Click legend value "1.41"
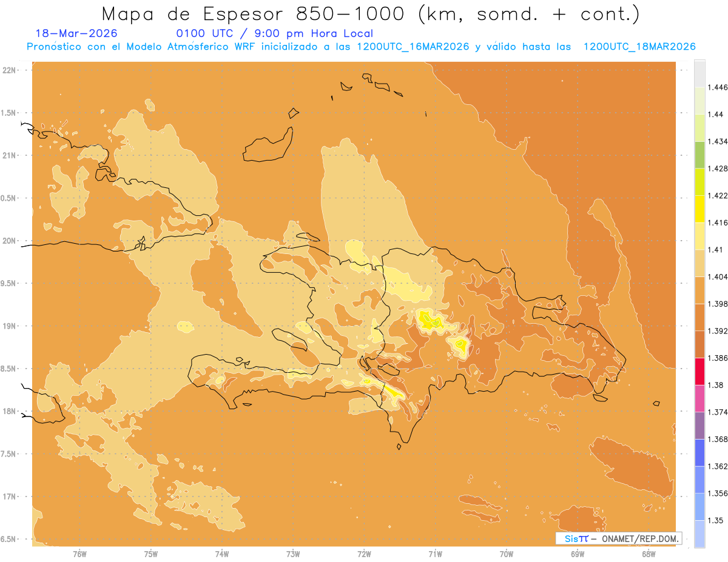The image size is (728, 562). pos(715,250)
